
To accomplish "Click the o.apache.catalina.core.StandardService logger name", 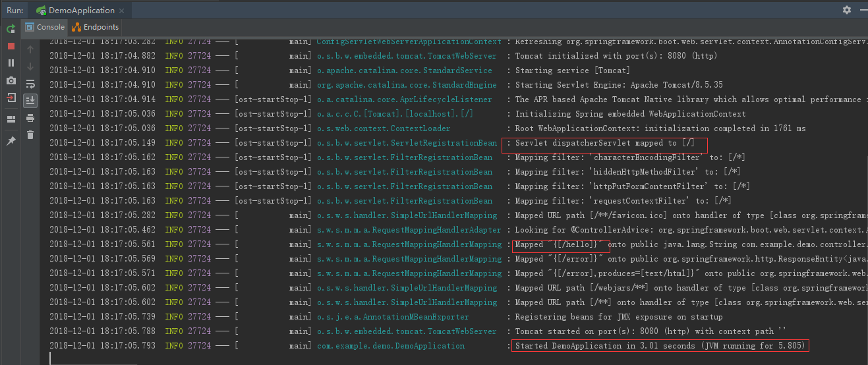I will coord(405,70).
